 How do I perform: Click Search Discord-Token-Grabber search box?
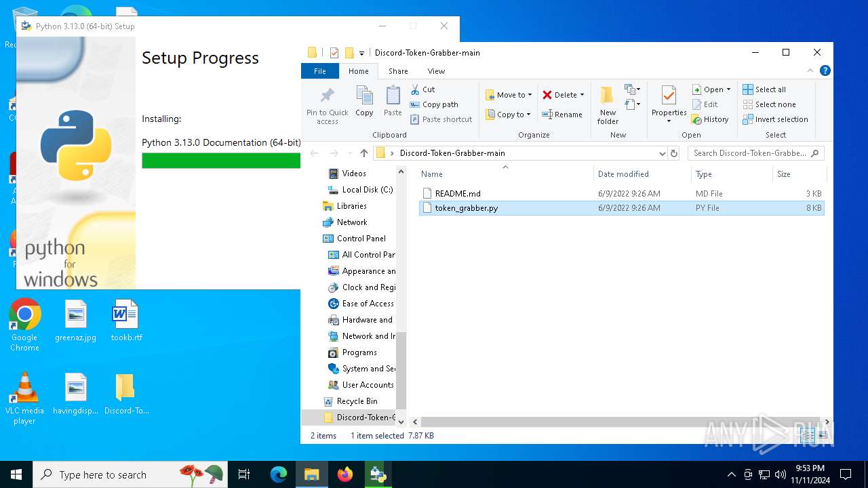[756, 153]
